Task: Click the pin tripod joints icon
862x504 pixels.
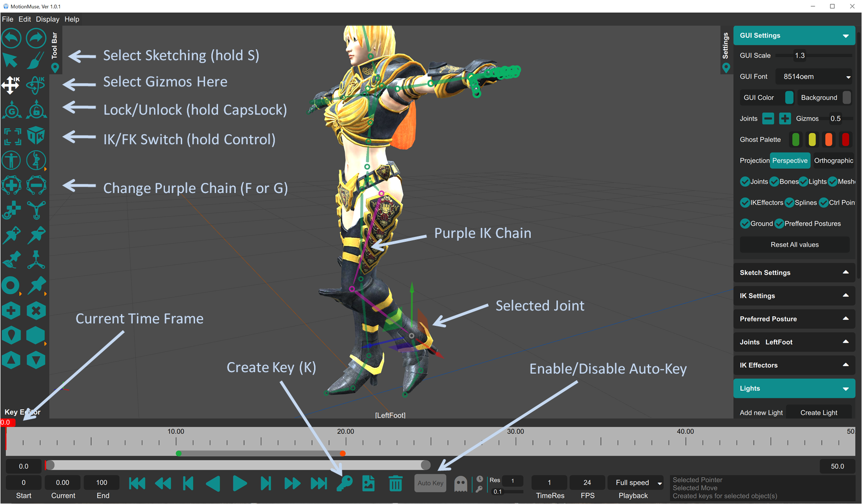Action: pos(36,260)
